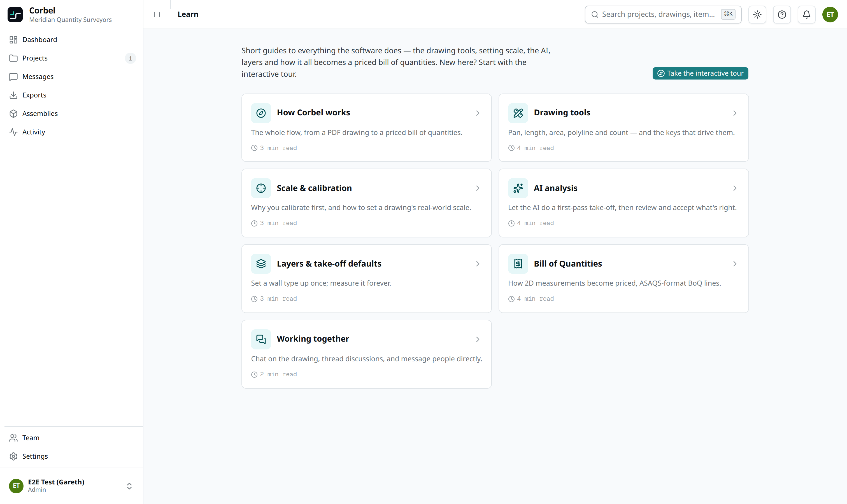Viewport: 847px width, 504px height.
Task: Open Working together via its chevron
Action: tap(478, 339)
